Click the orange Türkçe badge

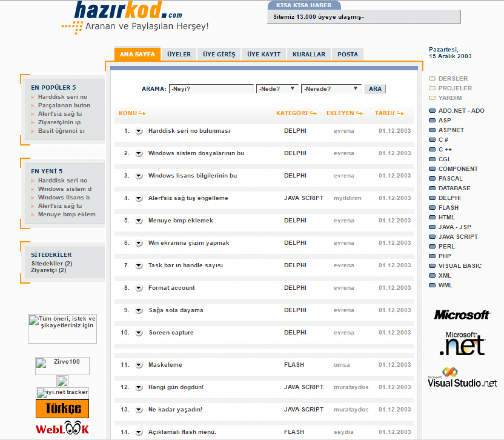click(x=62, y=408)
